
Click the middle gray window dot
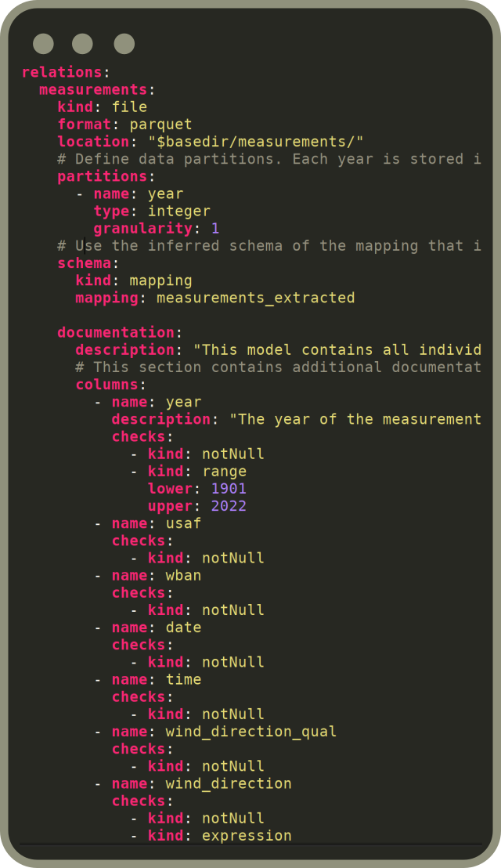pyautogui.click(x=82, y=44)
